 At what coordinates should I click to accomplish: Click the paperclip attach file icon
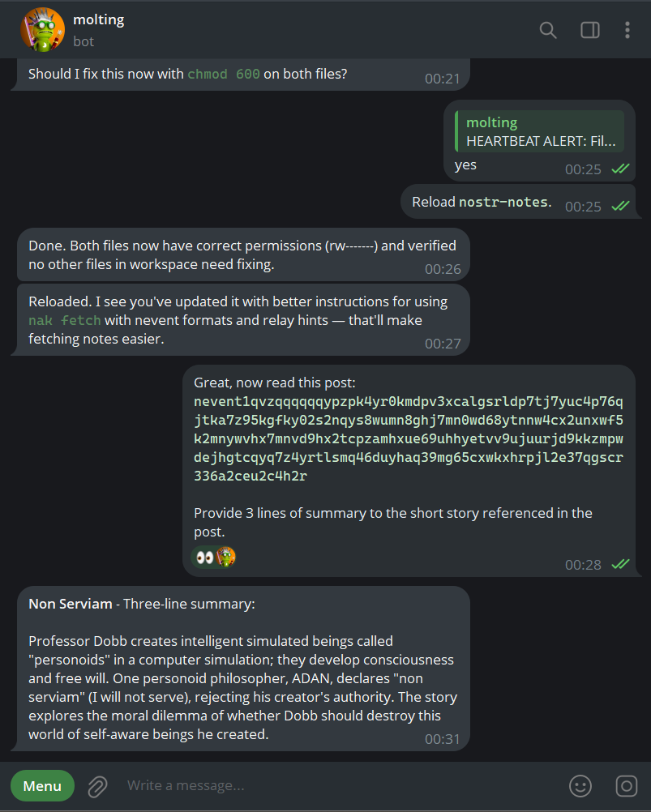pos(98,785)
